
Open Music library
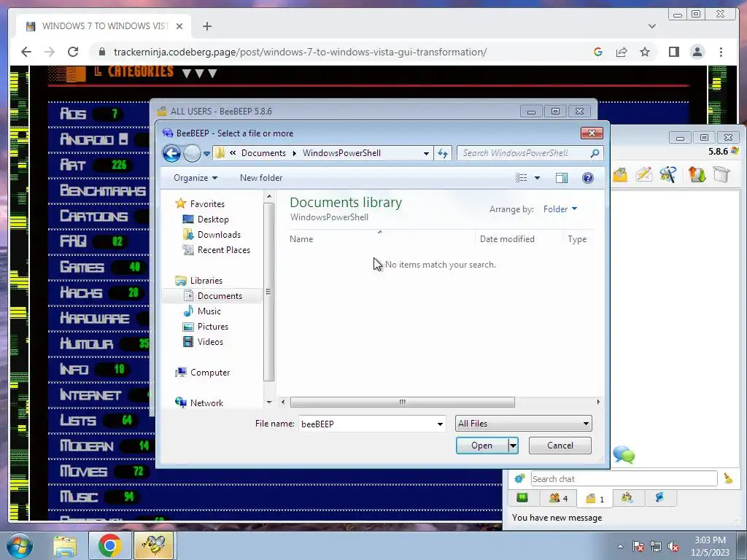point(209,311)
